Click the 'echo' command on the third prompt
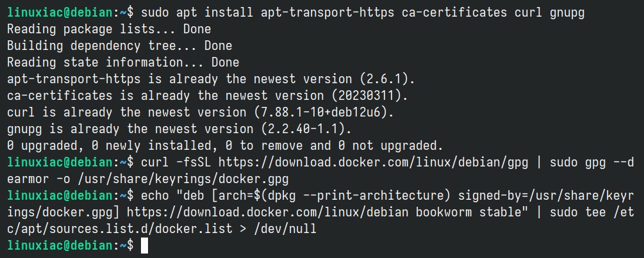Image resolution: width=644 pixels, height=258 pixels. pos(155,196)
